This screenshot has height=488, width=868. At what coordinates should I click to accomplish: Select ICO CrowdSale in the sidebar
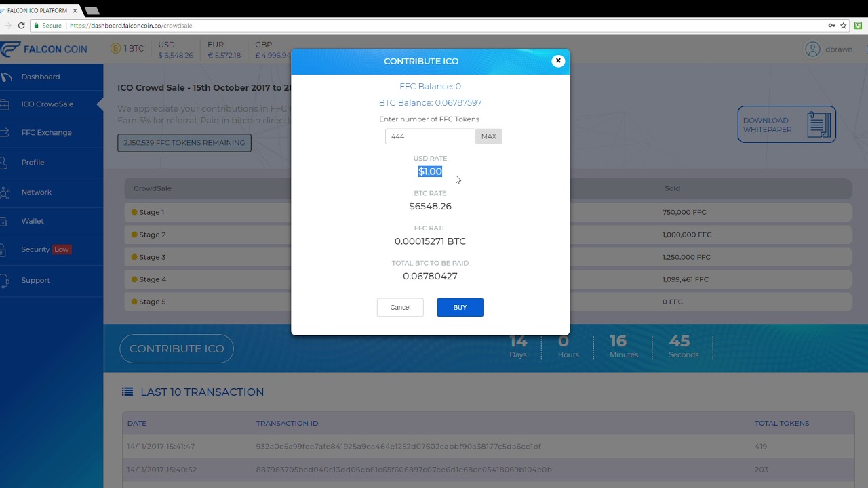pyautogui.click(x=47, y=104)
